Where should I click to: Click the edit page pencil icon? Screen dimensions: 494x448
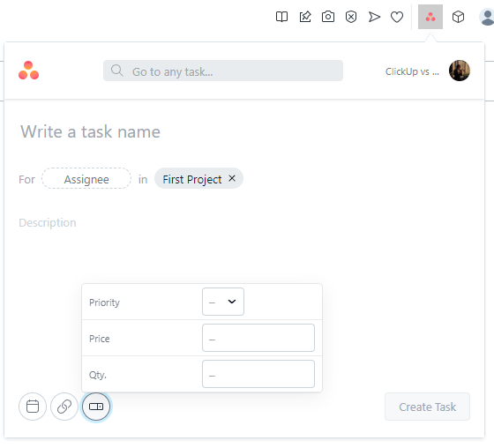click(x=305, y=17)
